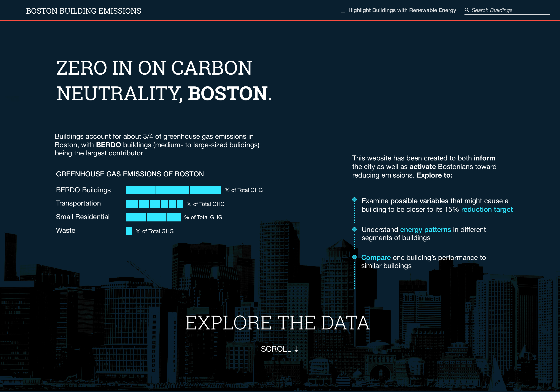560x392 pixels.
Task: Click the Transportation emissions bar
Action: (154, 204)
